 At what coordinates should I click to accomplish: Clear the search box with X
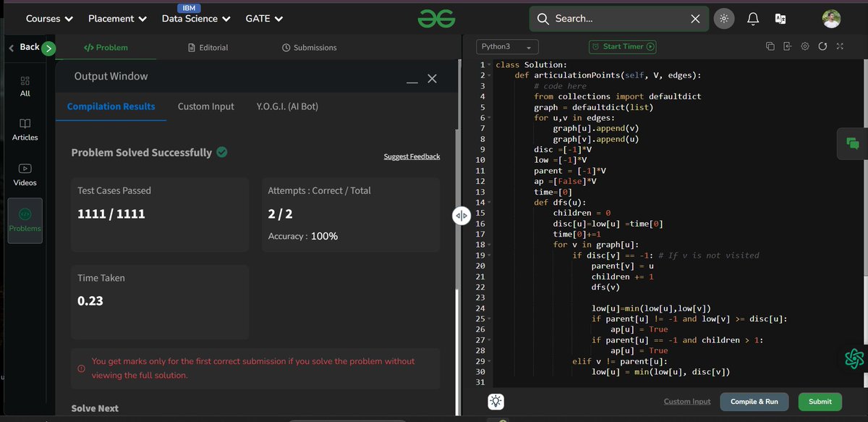point(695,19)
